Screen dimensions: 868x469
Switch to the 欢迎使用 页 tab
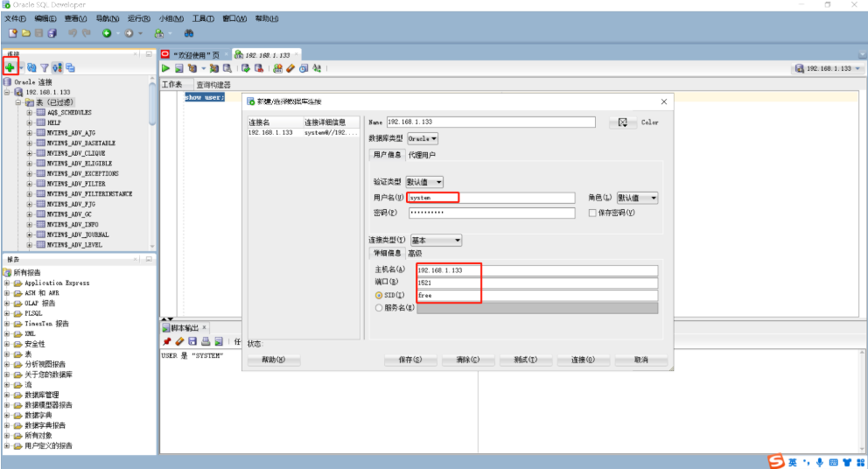point(195,55)
